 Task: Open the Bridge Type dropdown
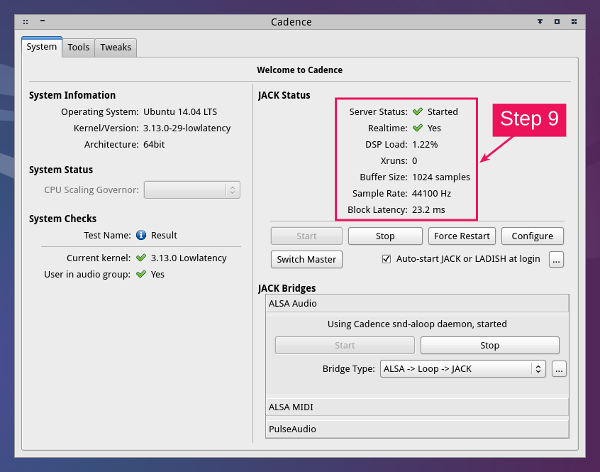pyautogui.click(x=463, y=369)
